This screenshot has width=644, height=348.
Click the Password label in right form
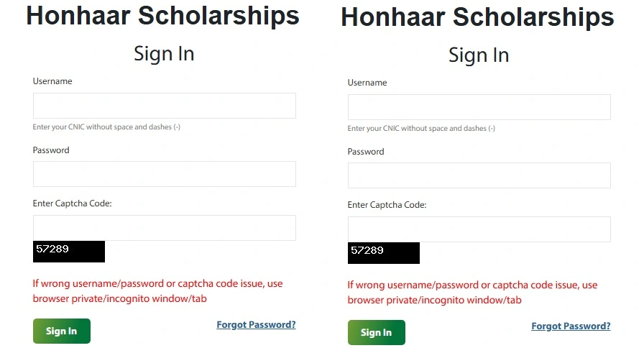pos(366,152)
